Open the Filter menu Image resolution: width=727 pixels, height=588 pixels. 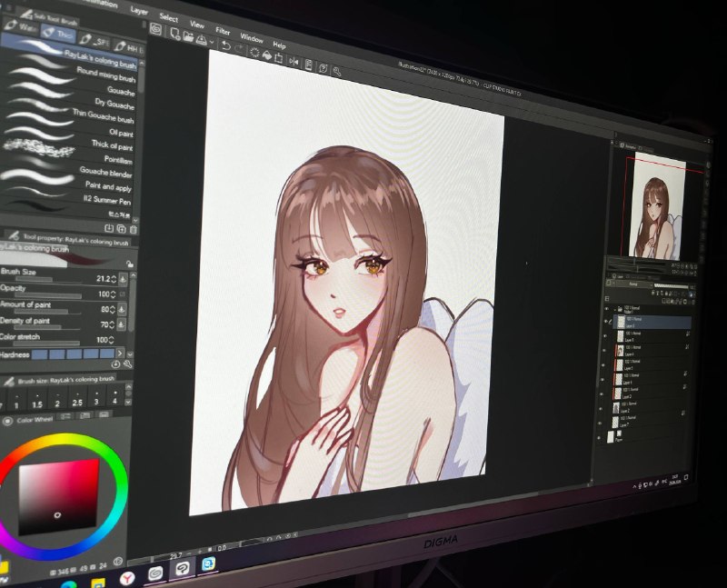pyautogui.click(x=223, y=31)
